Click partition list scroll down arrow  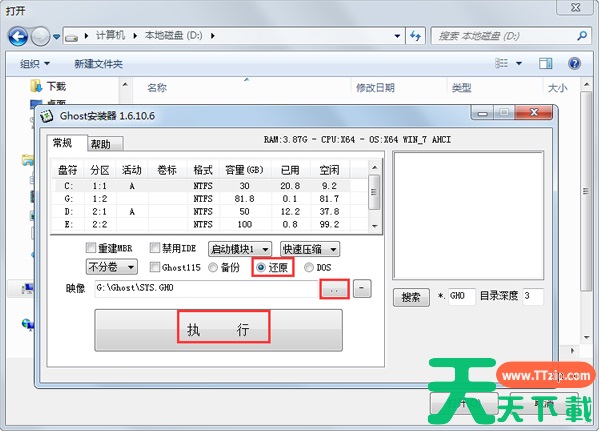[375, 226]
